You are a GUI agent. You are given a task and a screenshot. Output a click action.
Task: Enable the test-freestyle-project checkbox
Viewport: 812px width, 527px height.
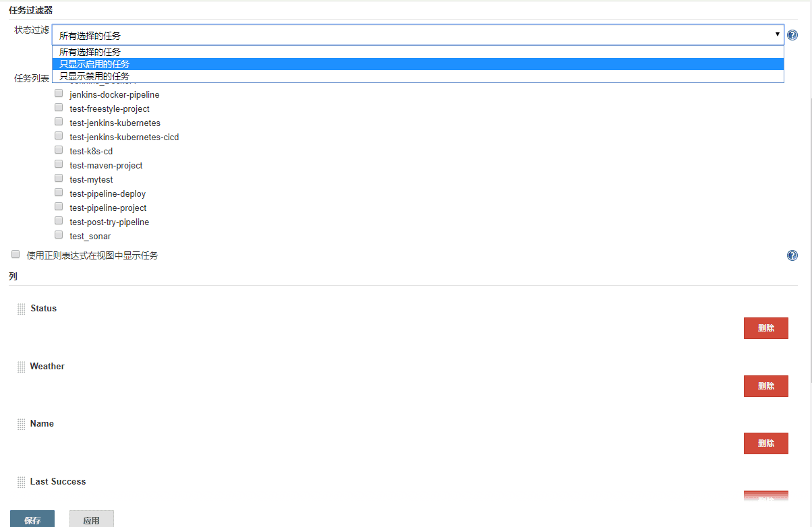coord(59,108)
